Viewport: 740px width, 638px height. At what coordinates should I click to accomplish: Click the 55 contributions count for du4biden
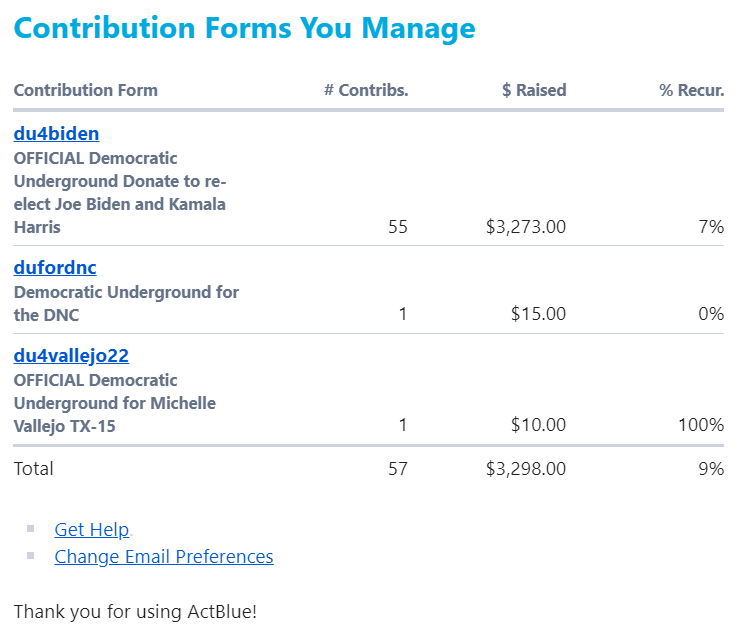point(398,227)
